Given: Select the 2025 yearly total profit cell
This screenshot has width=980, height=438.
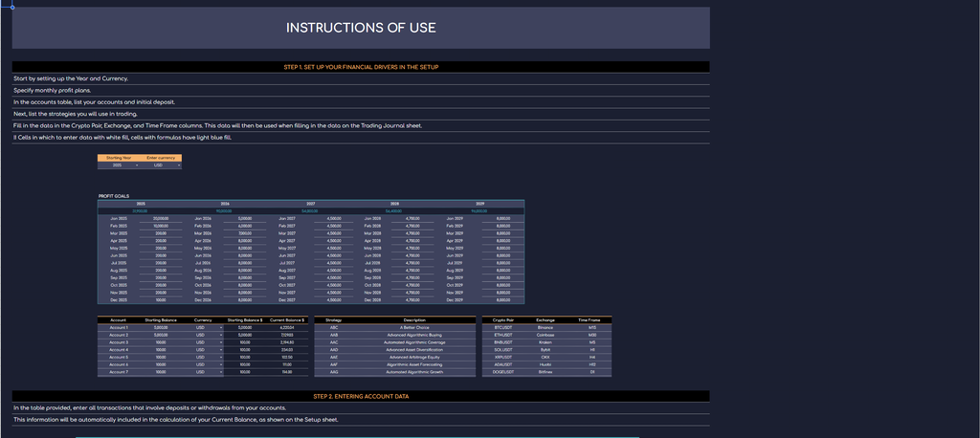Looking at the screenshot, I should (141, 211).
